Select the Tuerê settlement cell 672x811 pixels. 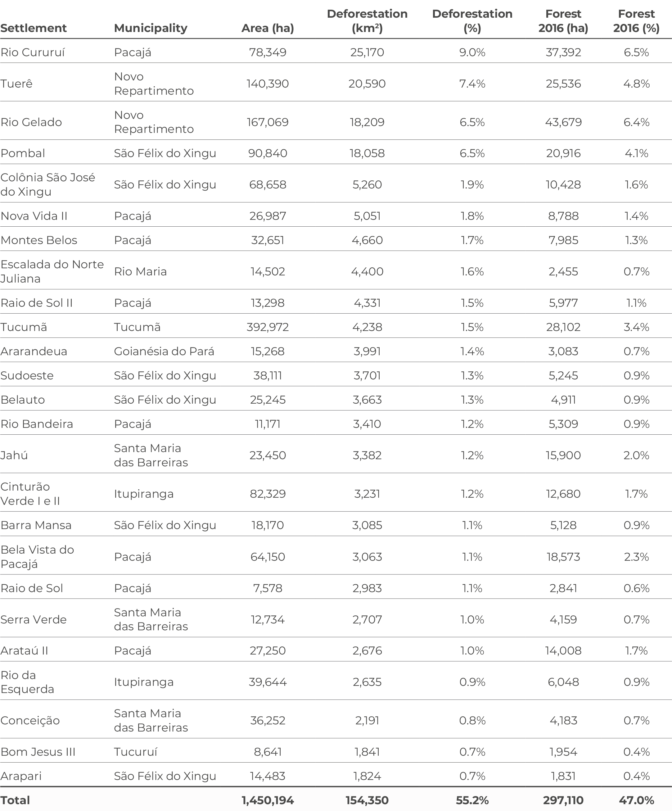click(16, 84)
